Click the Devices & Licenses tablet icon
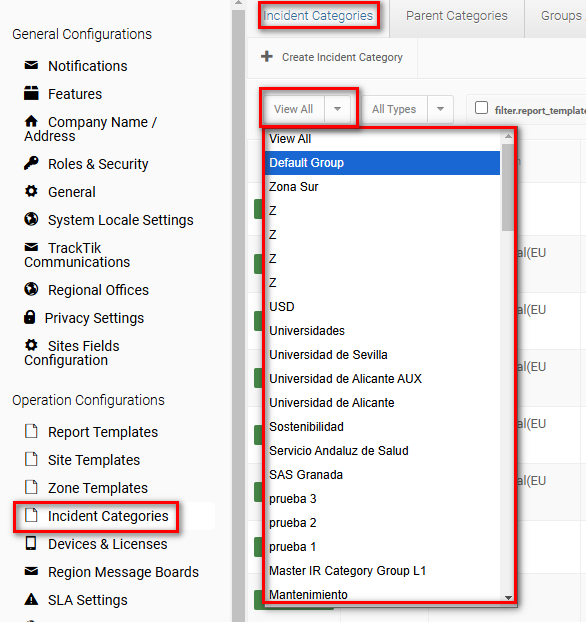 [x=31, y=543]
